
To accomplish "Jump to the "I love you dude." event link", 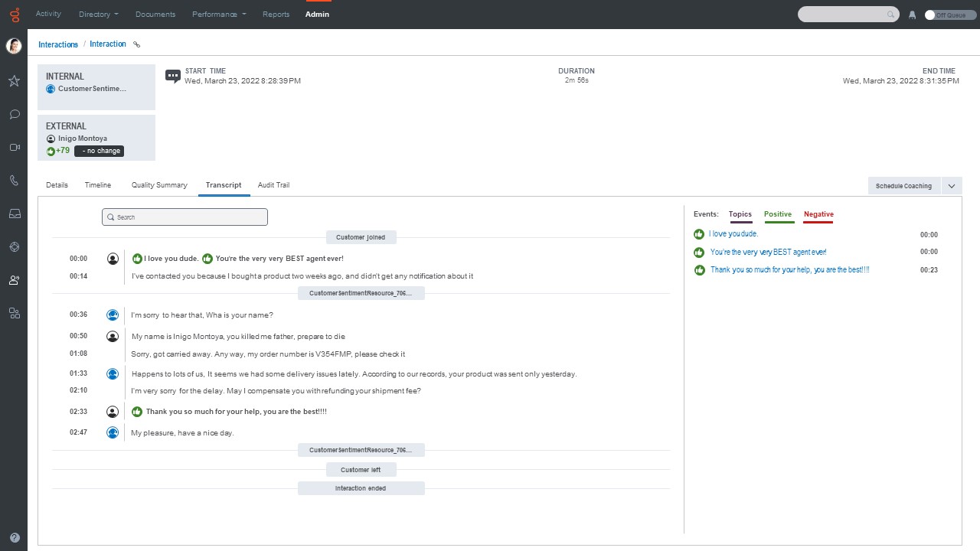I will (x=733, y=234).
